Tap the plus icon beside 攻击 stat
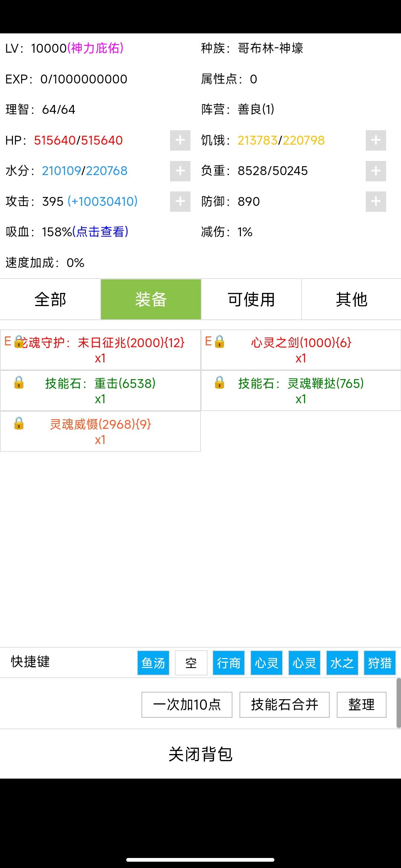 click(x=180, y=201)
